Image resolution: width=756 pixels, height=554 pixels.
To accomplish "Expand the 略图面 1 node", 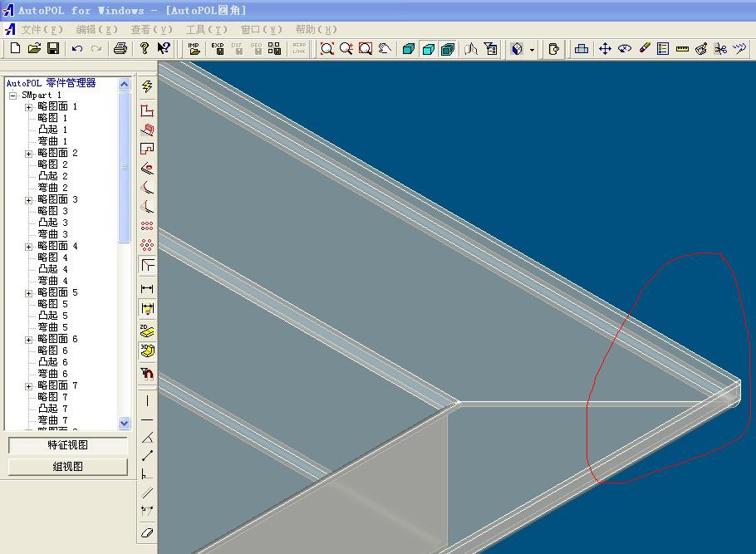I will [28, 107].
